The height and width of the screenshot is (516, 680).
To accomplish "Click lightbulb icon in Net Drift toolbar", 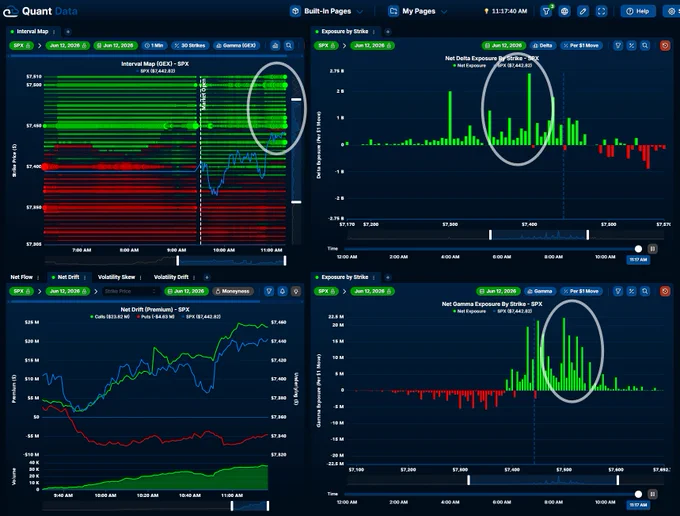I will coord(296,291).
